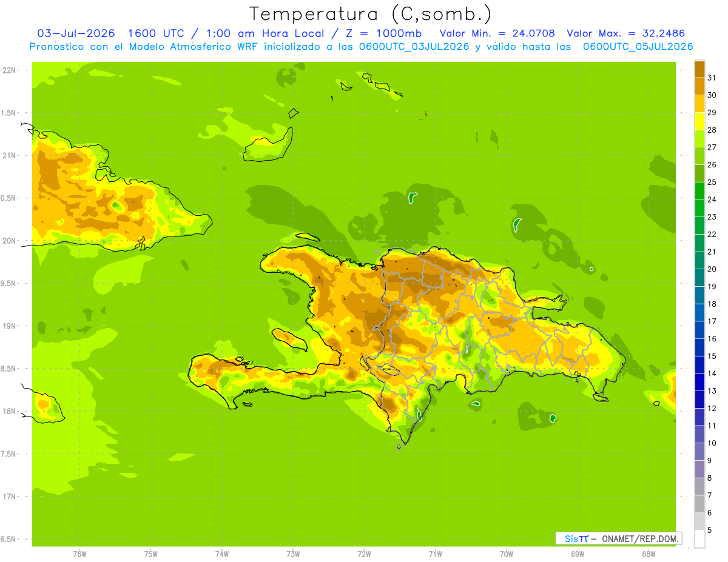Image resolution: width=728 pixels, height=562 pixels.
Task: Click the 7.5N latitude axis label
Action: (x=8, y=454)
